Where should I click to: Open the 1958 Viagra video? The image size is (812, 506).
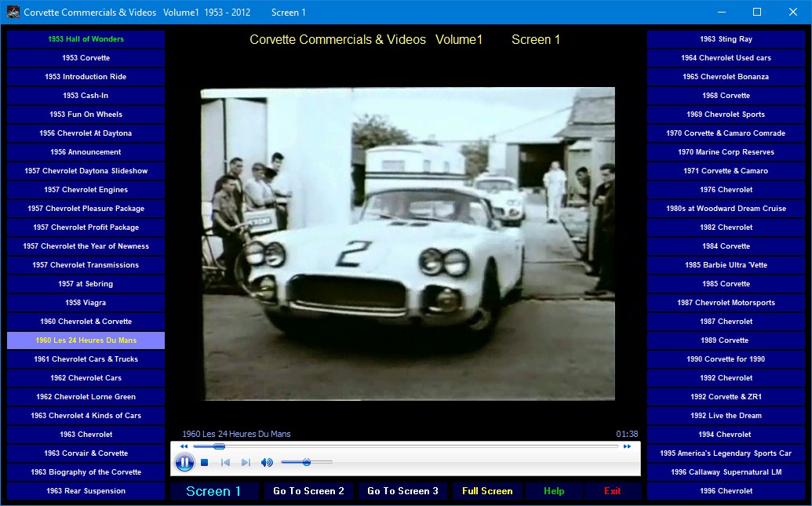pyautogui.click(x=86, y=303)
